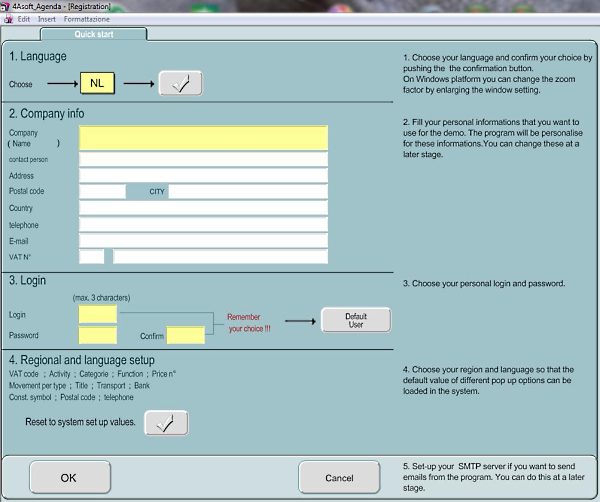Open the NL language chooser box
The width and height of the screenshot is (600, 502).
pyautogui.click(x=97, y=84)
